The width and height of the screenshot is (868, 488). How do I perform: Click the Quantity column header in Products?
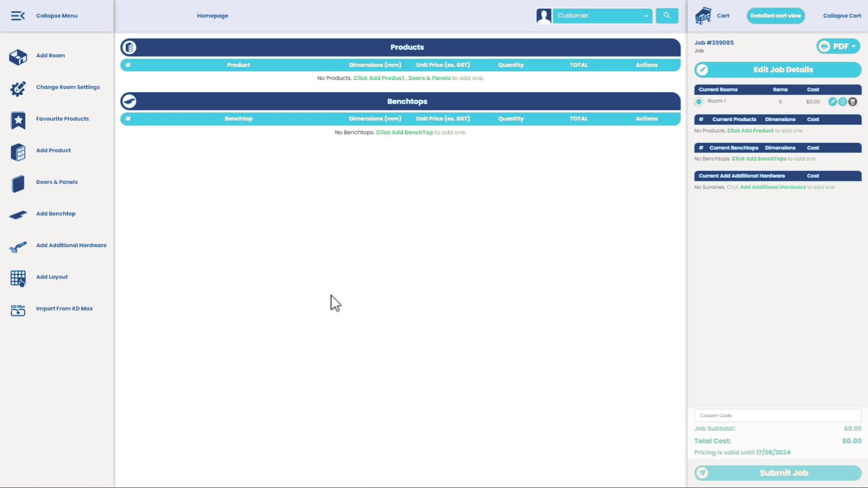511,65
